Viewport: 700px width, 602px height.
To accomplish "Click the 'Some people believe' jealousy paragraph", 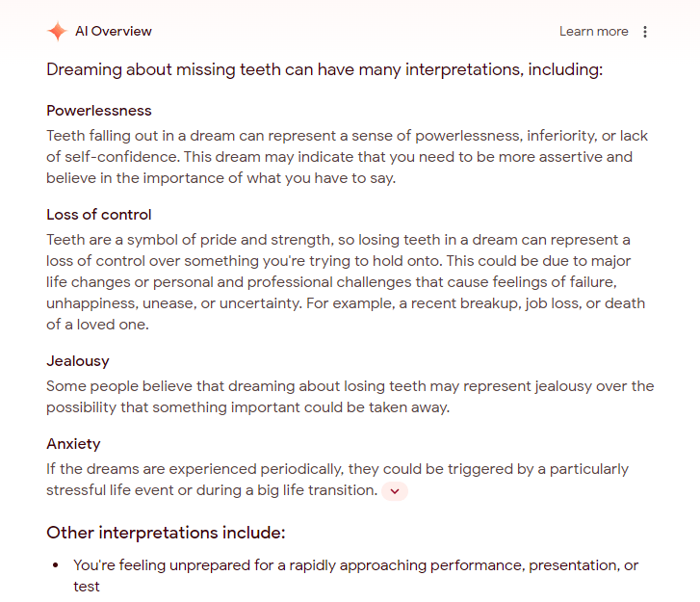I will tap(350, 386).
